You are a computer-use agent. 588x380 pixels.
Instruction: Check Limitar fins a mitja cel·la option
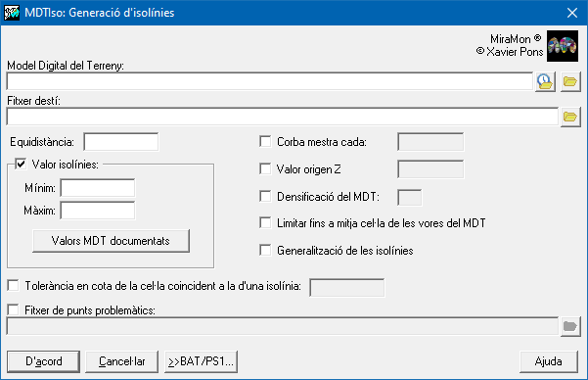coord(265,223)
